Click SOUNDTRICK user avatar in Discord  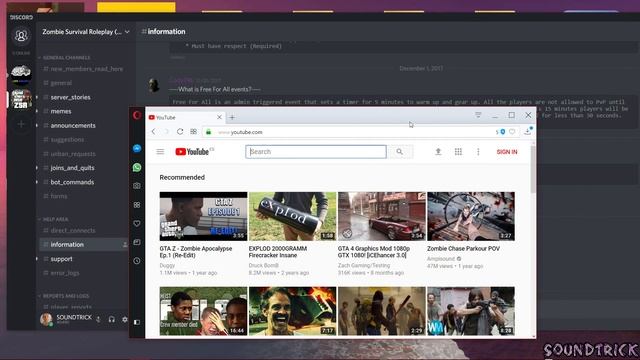click(46, 319)
